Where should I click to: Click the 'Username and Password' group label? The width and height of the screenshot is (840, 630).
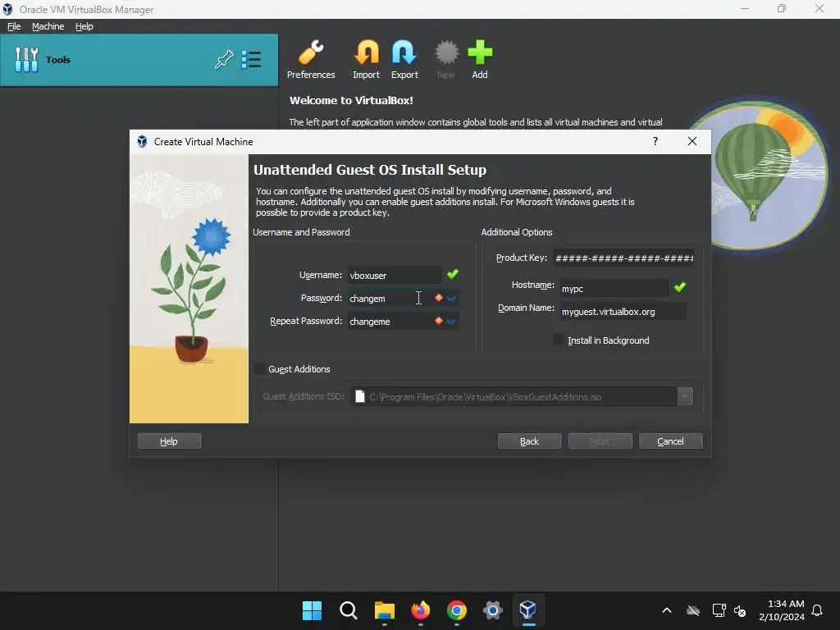click(301, 232)
